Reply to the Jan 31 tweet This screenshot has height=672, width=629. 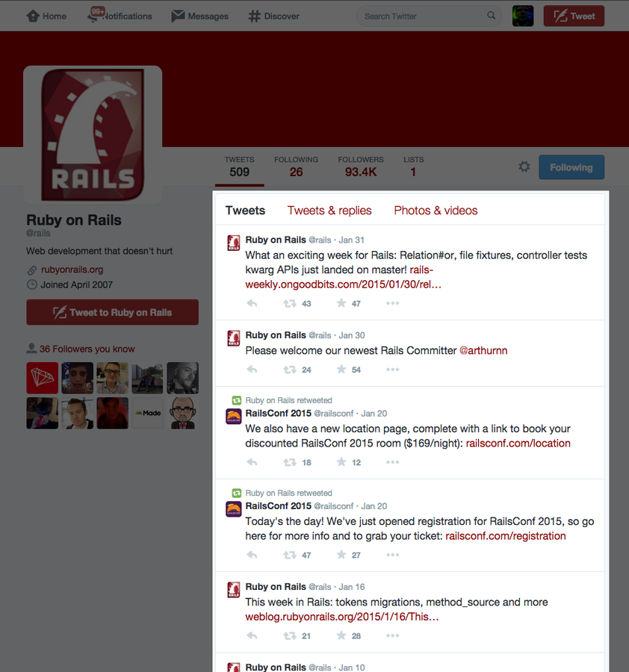coord(252,303)
